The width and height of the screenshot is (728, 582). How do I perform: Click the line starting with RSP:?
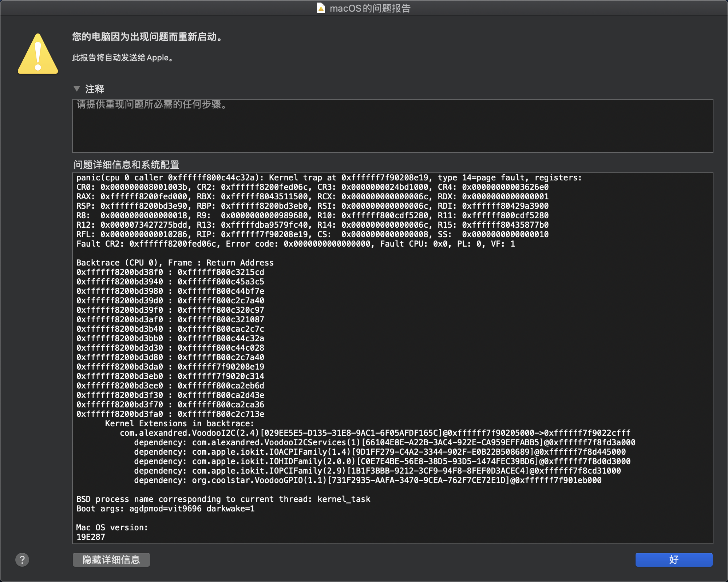tap(312, 206)
